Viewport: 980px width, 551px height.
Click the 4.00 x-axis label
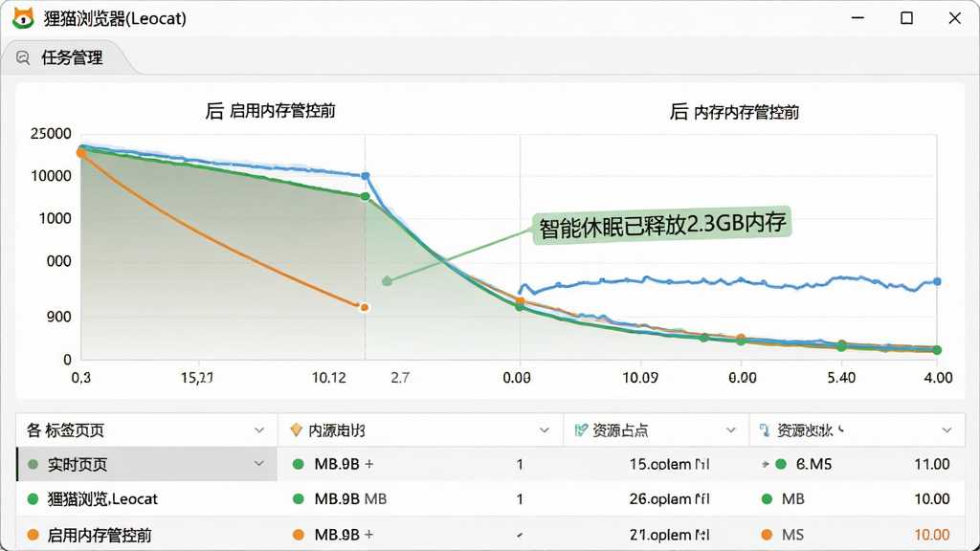coord(939,378)
